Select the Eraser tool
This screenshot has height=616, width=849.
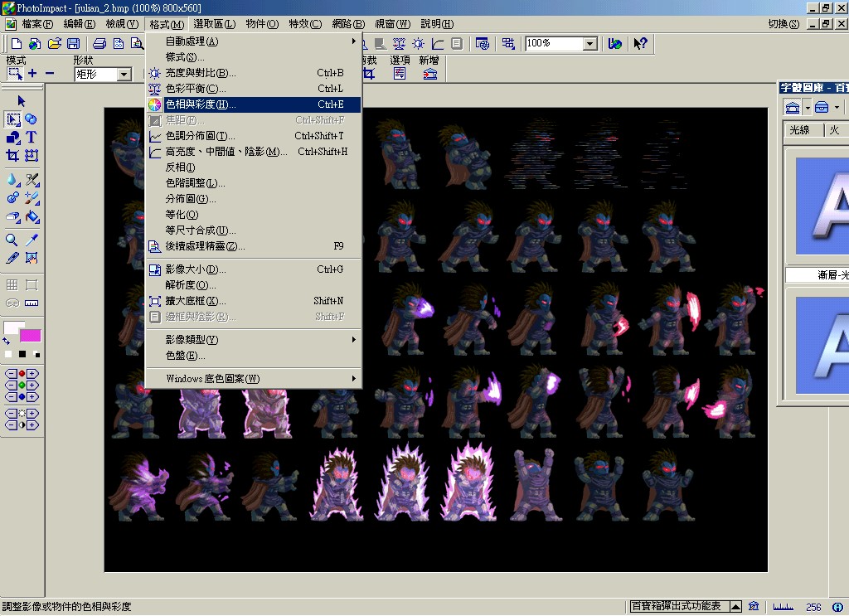click(x=13, y=217)
